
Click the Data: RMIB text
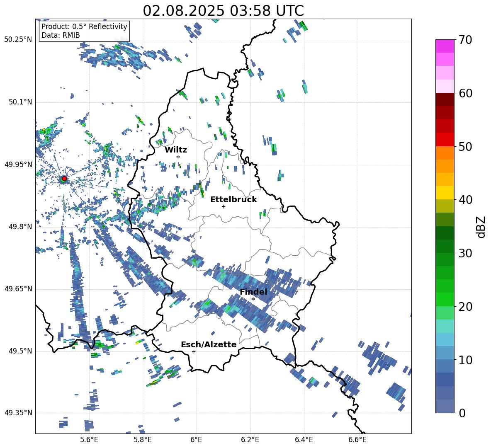coord(61,35)
